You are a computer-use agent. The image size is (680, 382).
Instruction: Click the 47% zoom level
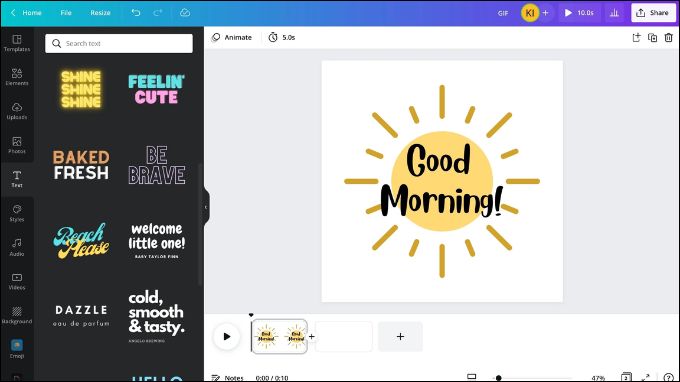click(x=598, y=378)
